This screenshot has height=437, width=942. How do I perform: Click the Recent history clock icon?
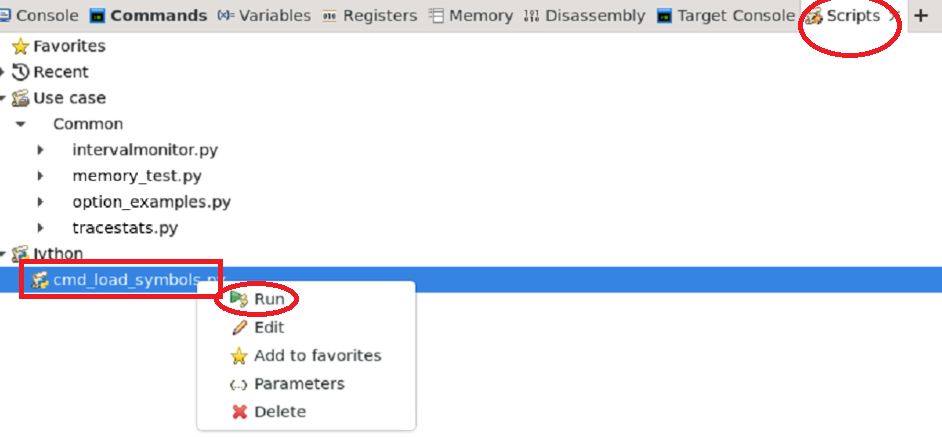coord(20,73)
